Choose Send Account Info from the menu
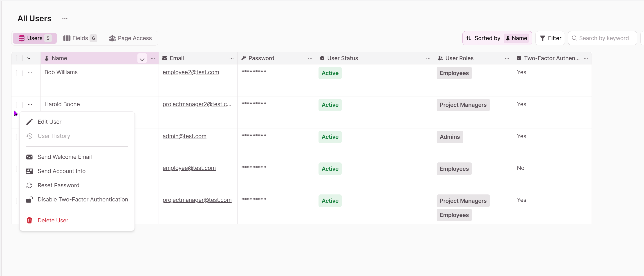Viewport: 644px width, 276px height. click(x=77, y=171)
